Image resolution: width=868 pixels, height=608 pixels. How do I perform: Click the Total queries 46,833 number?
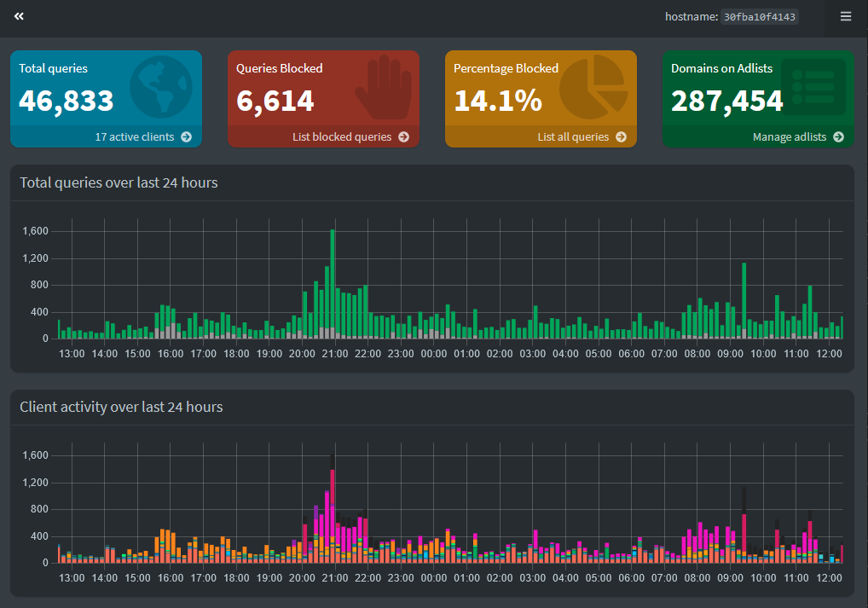tap(67, 101)
